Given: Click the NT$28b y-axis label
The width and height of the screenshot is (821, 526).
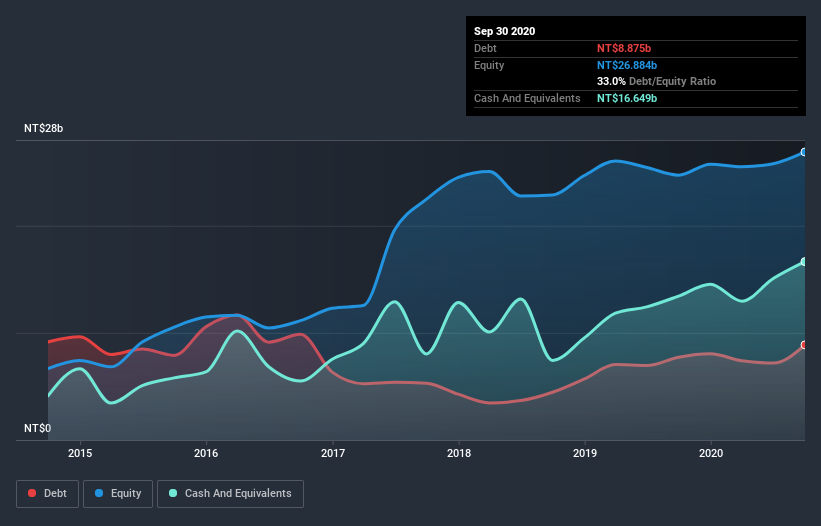Looking at the screenshot, I should click(43, 129).
